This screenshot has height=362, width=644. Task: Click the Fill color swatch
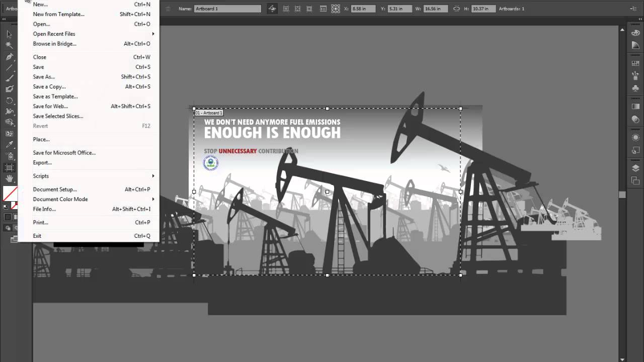(10, 193)
